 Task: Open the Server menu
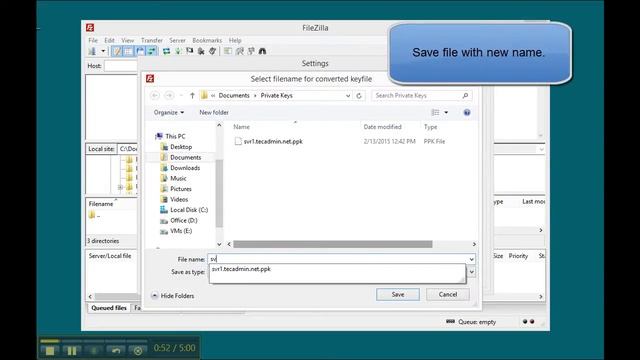(x=178, y=40)
